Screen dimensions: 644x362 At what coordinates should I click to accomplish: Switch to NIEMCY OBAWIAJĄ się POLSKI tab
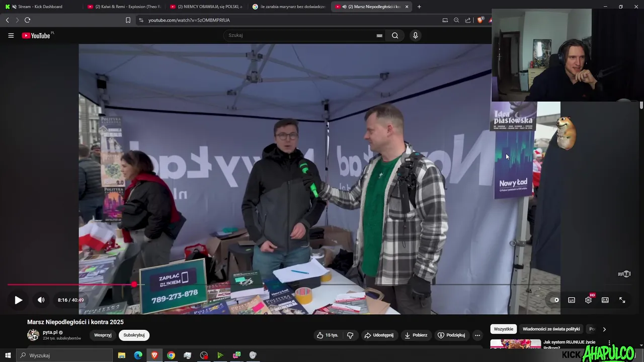tap(206, 7)
